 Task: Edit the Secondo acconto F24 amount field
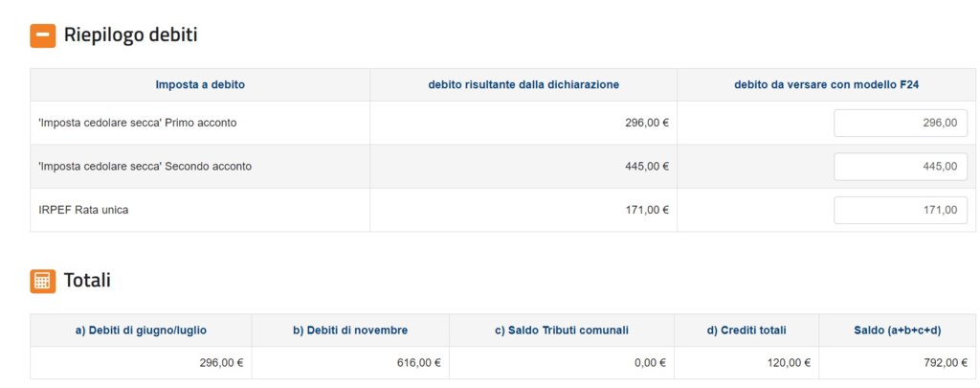pyautogui.click(x=900, y=167)
